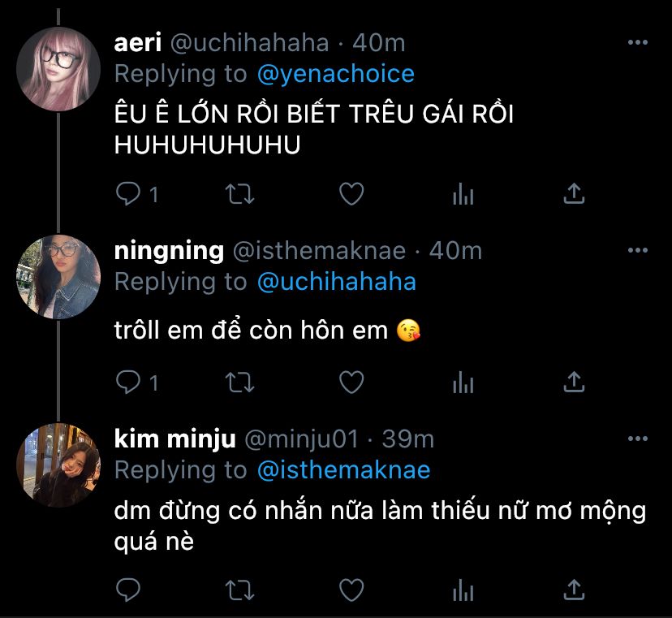View analytics for kim minju's tweet
This screenshot has width=672, height=618.
point(463,588)
